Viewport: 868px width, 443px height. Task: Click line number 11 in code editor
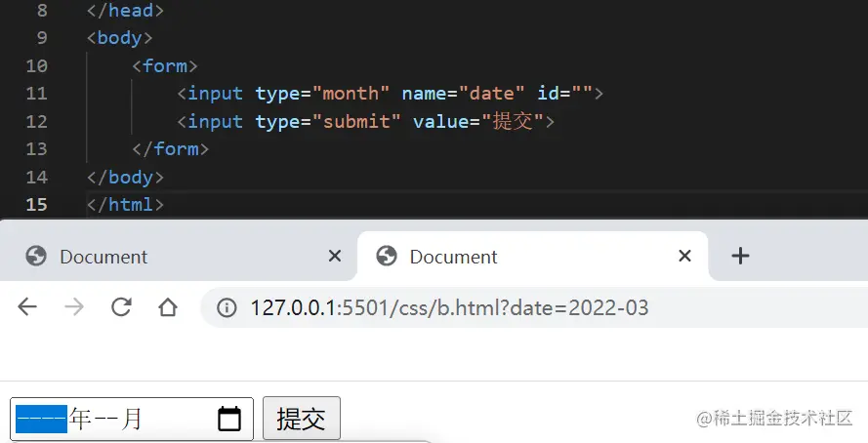tap(36, 93)
